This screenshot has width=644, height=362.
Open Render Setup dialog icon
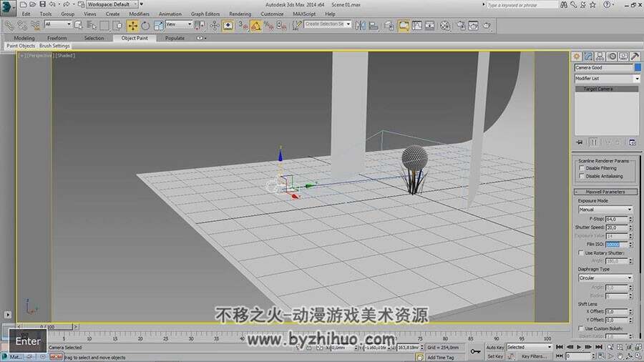[461, 26]
